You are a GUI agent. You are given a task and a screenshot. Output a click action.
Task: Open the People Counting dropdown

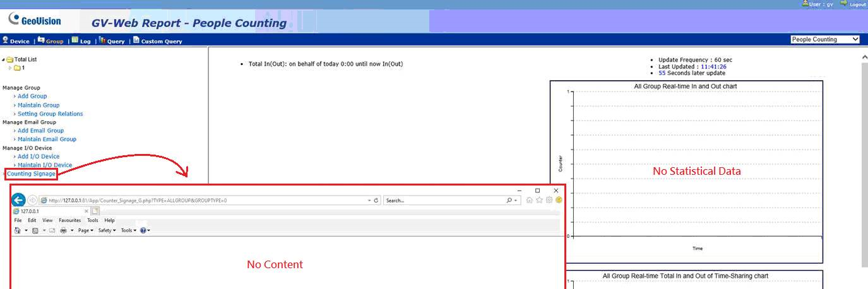(825, 39)
